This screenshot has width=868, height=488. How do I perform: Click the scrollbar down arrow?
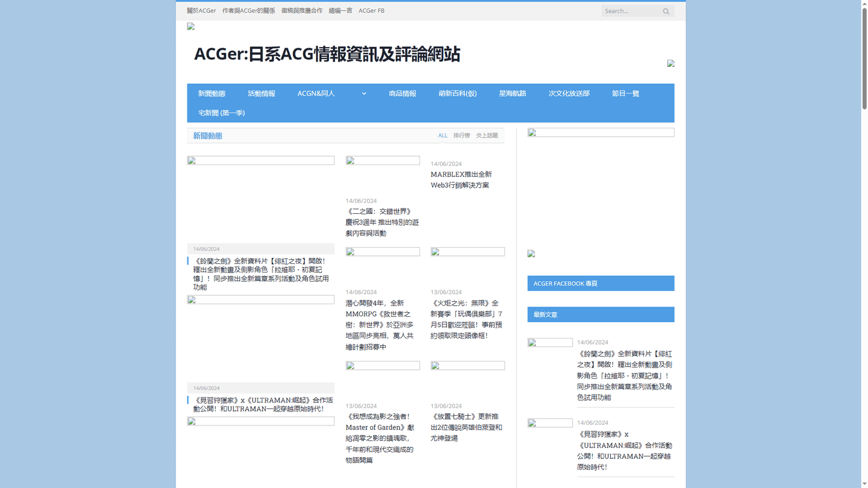pos(864,484)
